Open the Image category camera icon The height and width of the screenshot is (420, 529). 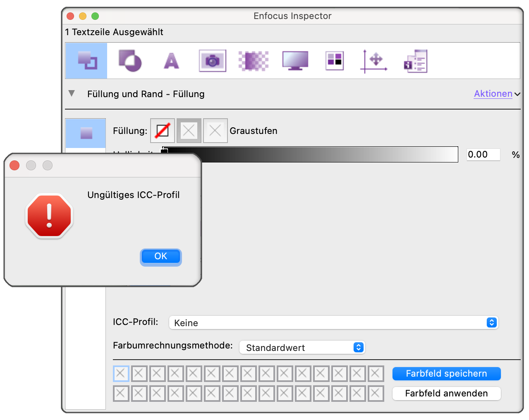pos(212,61)
